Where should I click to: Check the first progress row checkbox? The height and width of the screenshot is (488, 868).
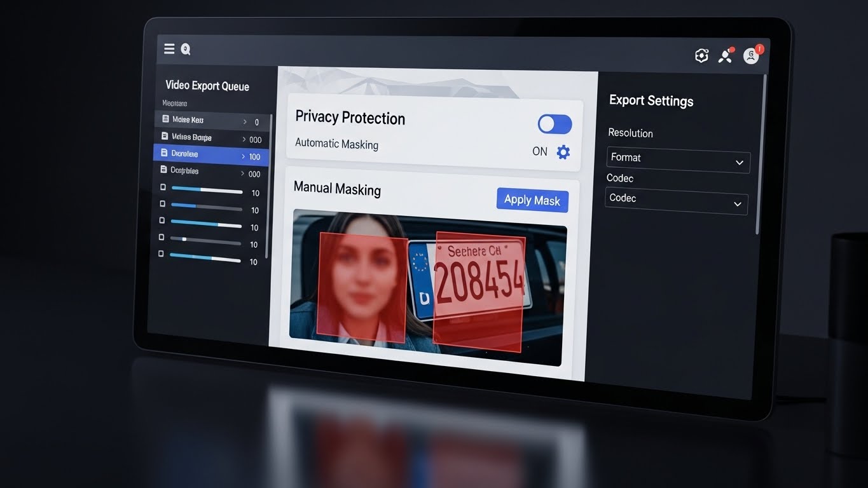163,187
